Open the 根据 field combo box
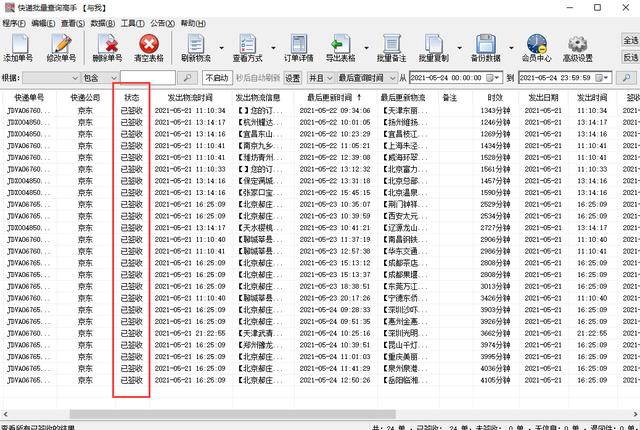This screenshot has height=430, width=640. [x=51, y=78]
